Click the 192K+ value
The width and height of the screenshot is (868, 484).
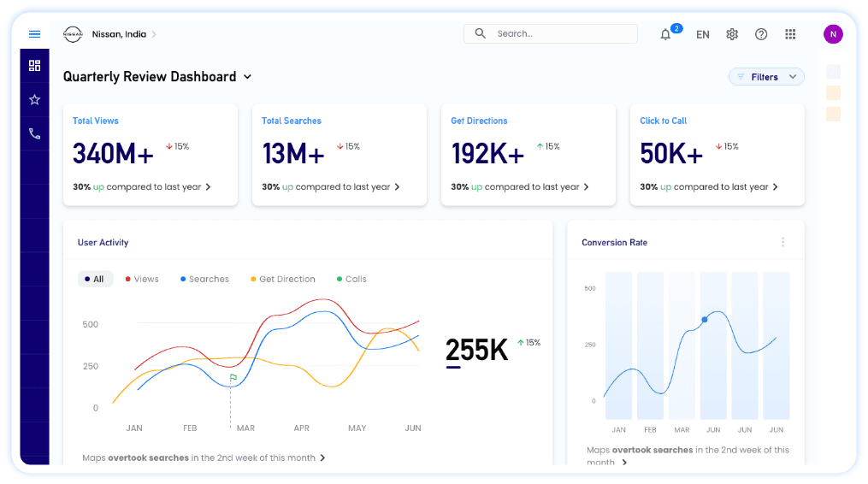click(x=487, y=153)
